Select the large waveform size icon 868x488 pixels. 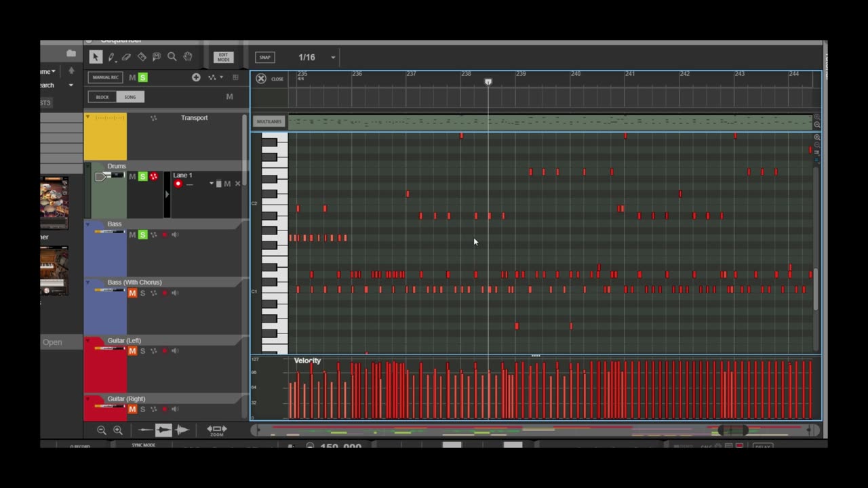coord(181,430)
